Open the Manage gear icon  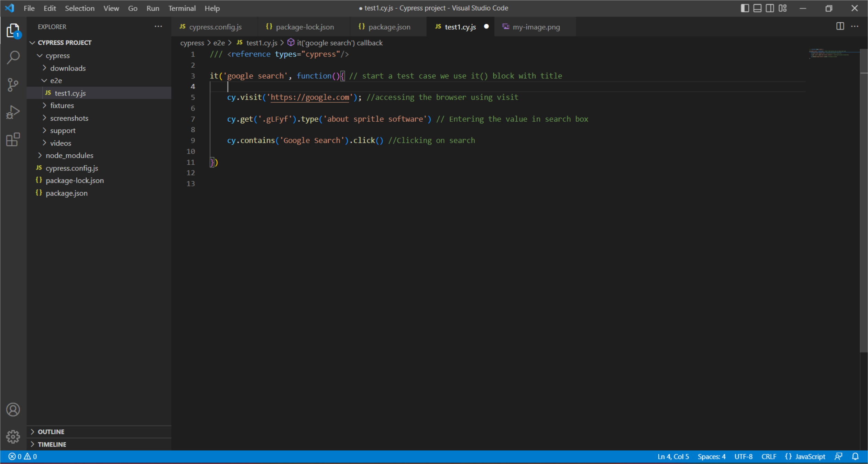click(13, 437)
